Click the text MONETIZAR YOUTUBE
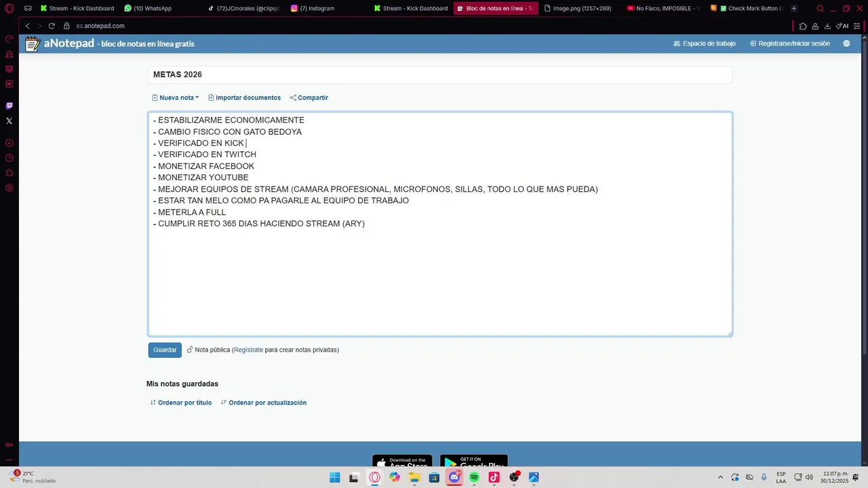Viewport: 868px width, 488px height. (x=203, y=178)
